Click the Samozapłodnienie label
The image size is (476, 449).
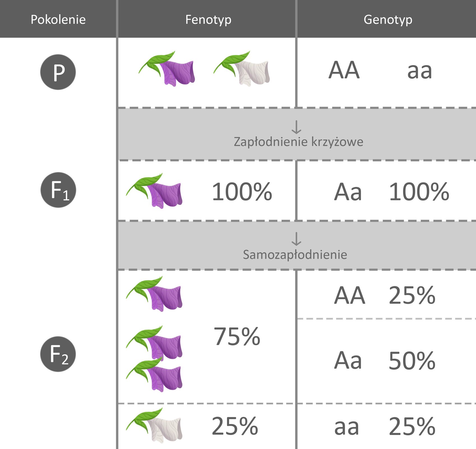(x=295, y=255)
